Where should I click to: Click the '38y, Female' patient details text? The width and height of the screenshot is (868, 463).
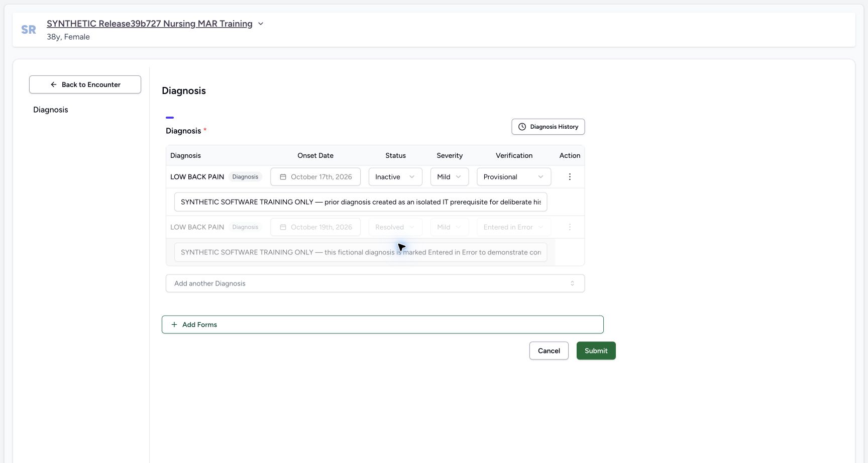[68, 37]
